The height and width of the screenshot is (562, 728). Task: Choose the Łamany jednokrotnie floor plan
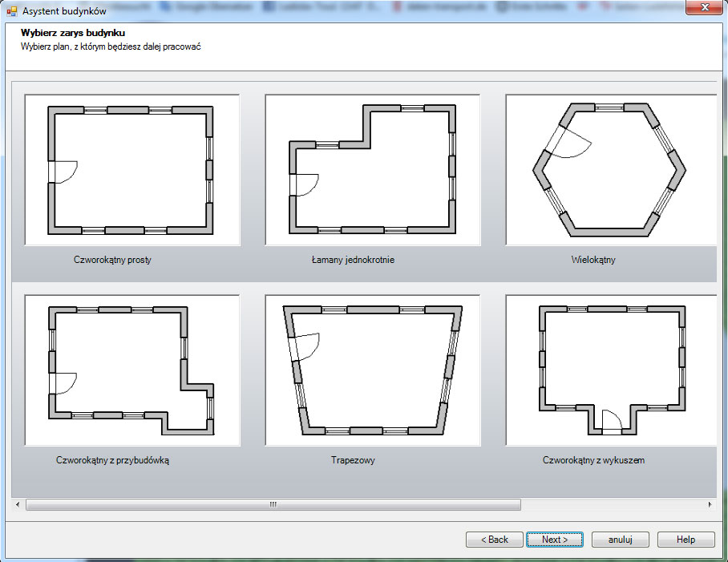[x=372, y=170]
